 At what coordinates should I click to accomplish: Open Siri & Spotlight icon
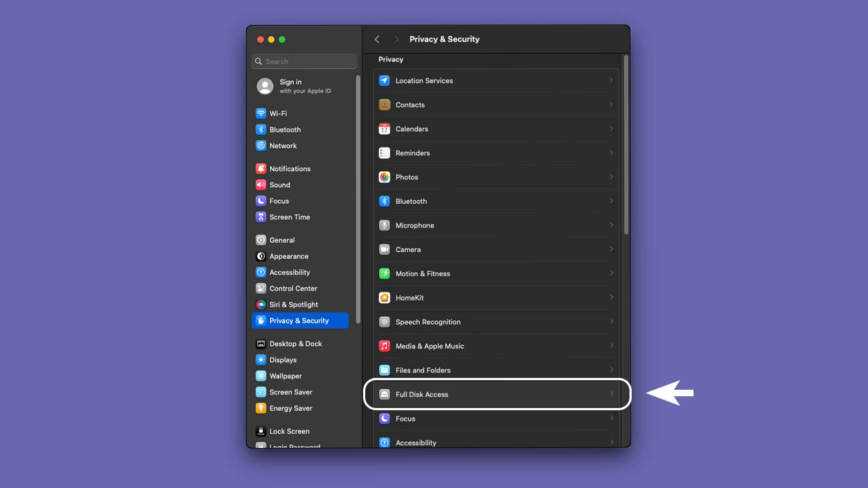(x=261, y=304)
